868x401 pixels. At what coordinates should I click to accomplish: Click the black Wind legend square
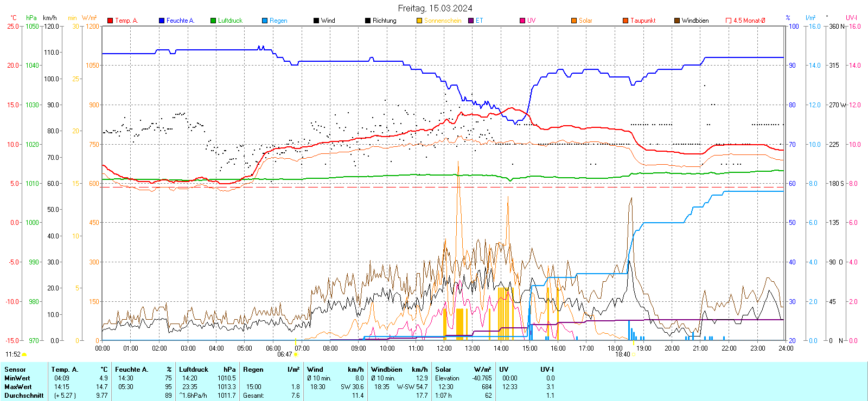point(316,21)
